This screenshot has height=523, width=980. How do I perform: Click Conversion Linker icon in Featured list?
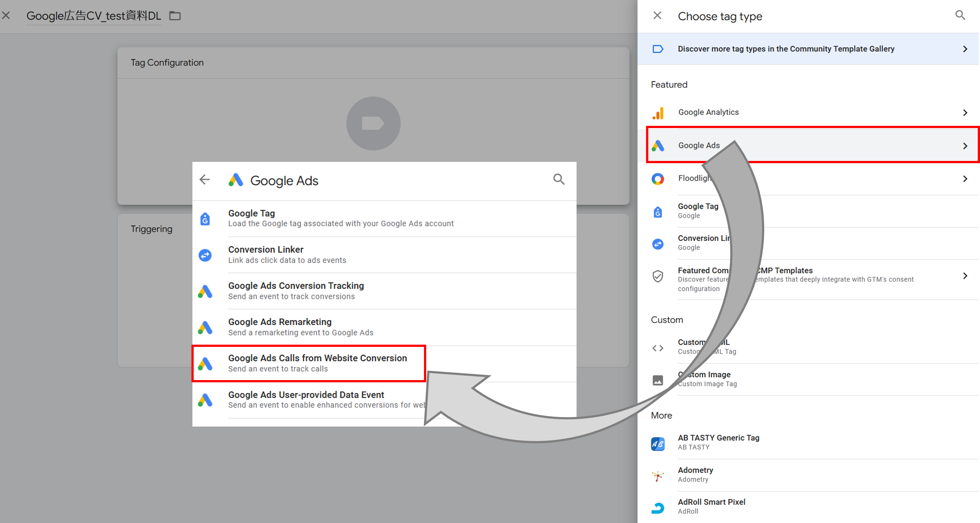click(658, 244)
